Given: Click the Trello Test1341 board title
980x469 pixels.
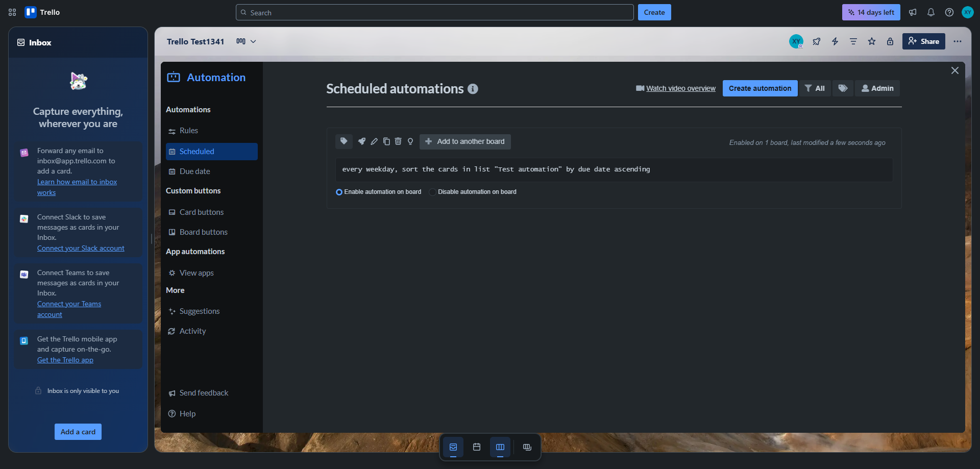Looking at the screenshot, I should [195, 41].
